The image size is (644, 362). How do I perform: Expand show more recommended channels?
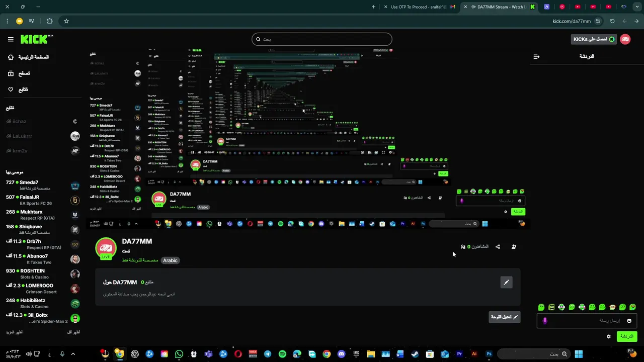click(14, 332)
